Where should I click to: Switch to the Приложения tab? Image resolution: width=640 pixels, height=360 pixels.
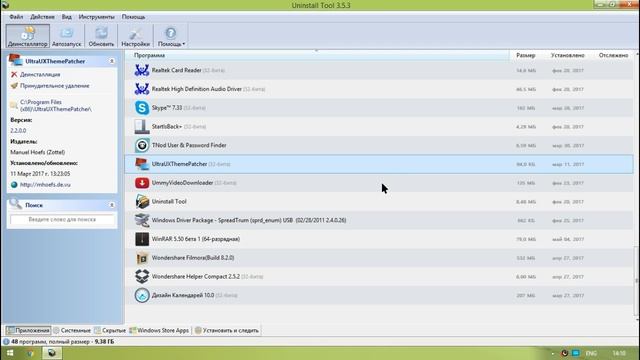pyautogui.click(x=28, y=330)
